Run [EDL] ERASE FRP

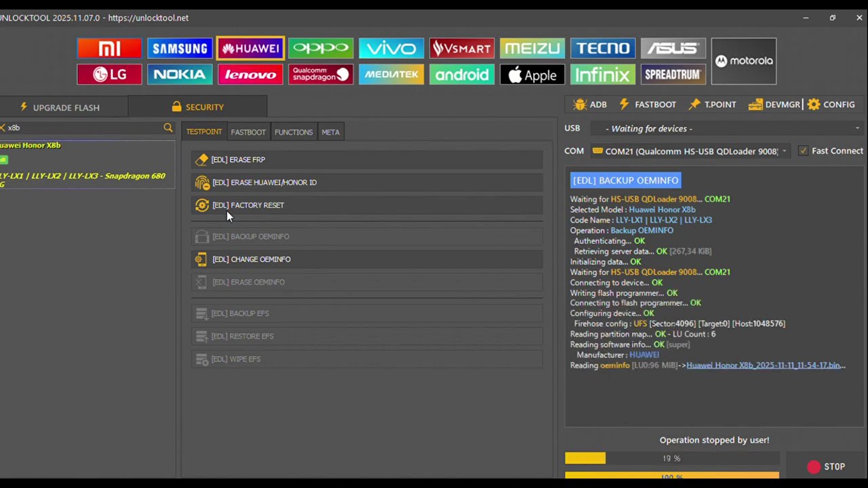coord(367,160)
